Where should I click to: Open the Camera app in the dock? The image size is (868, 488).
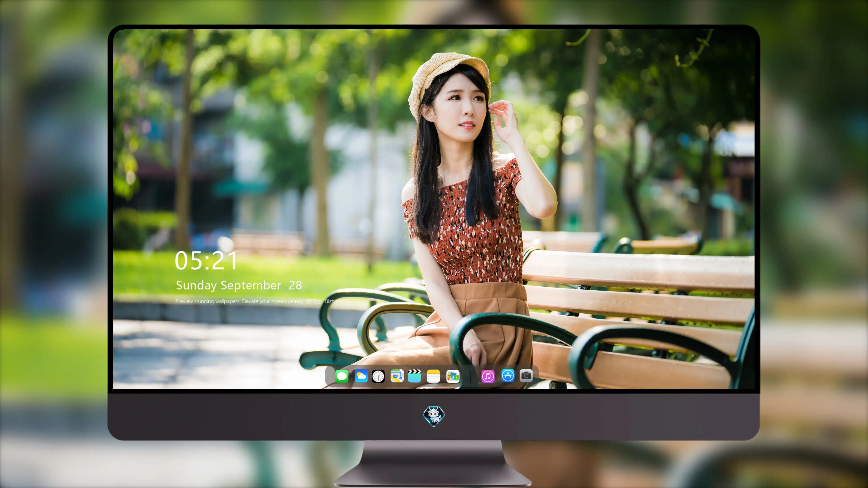coord(526,375)
